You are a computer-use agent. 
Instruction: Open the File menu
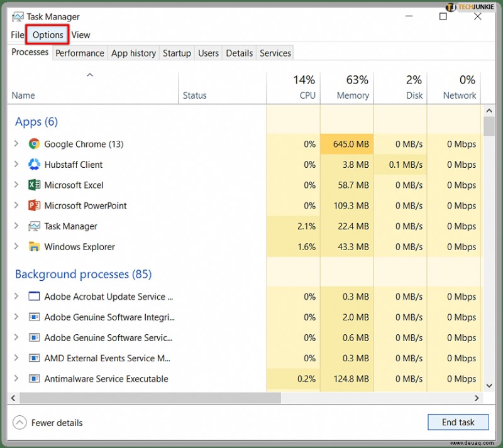pyautogui.click(x=18, y=35)
